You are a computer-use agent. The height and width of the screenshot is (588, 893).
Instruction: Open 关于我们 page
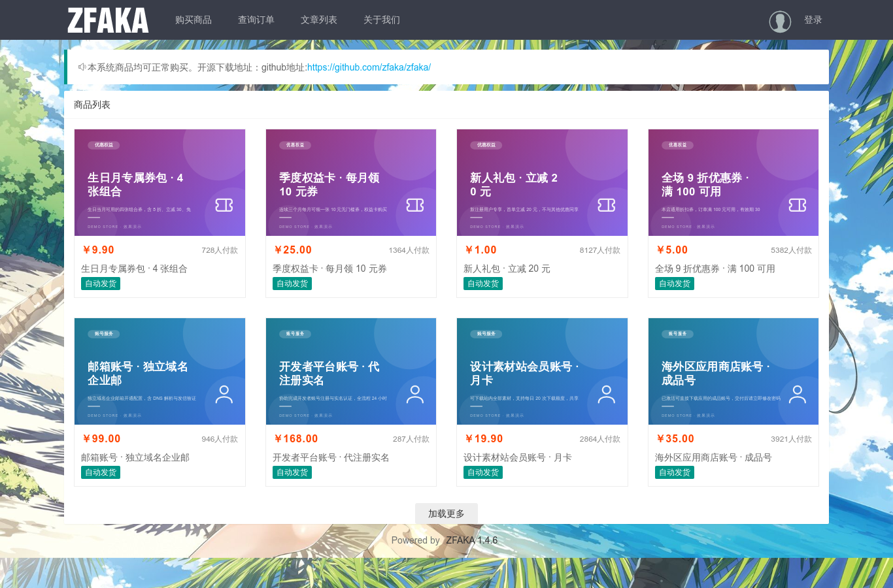click(x=382, y=20)
